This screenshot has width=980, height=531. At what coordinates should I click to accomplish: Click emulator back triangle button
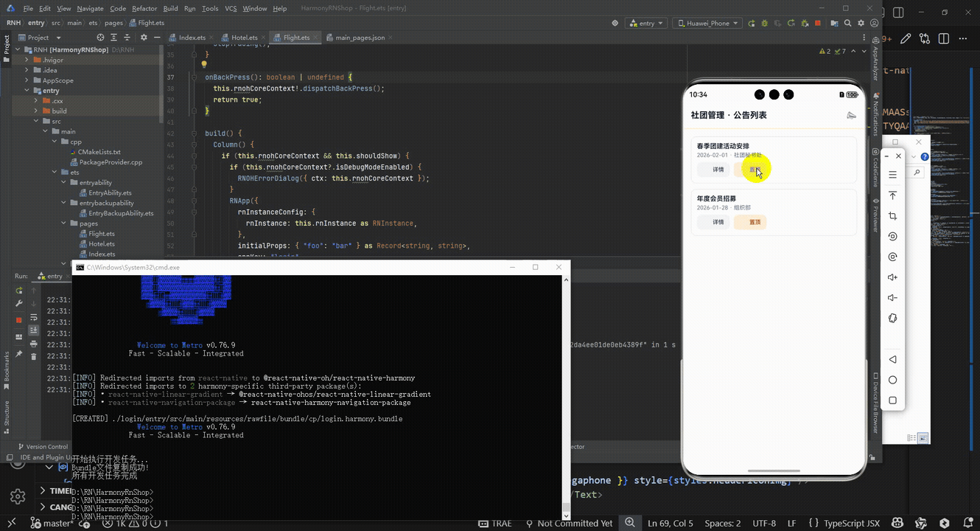coord(892,359)
